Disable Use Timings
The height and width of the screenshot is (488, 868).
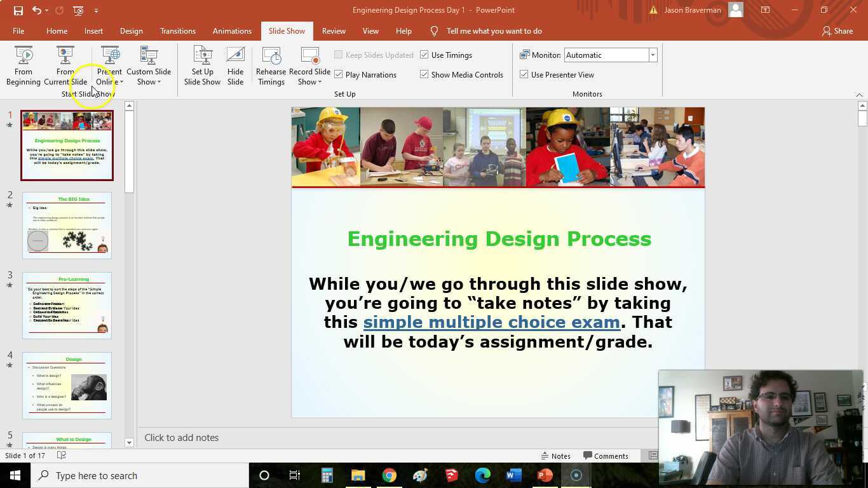424,55
